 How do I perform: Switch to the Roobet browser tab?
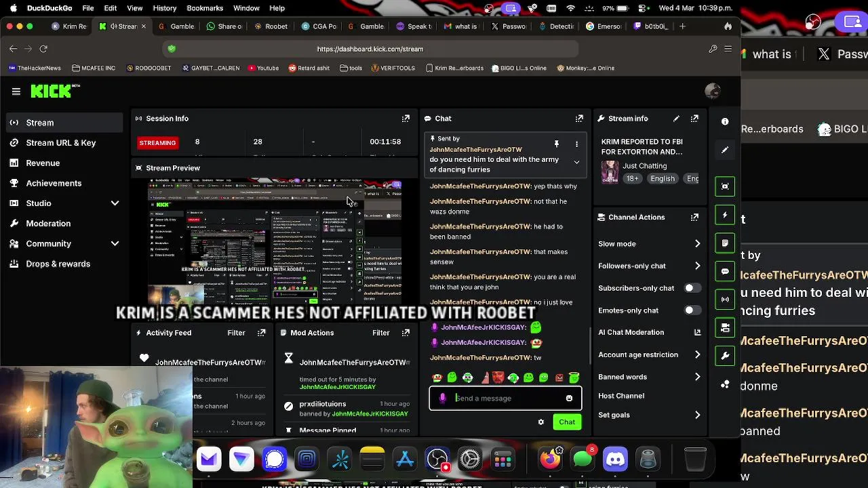click(x=271, y=26)
